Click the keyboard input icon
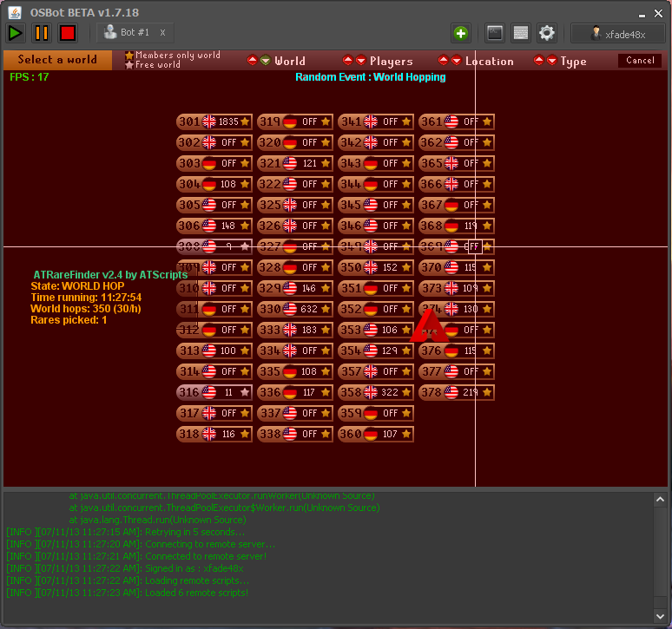This screenshot has height=629, width=672. [x=521, y=33]
